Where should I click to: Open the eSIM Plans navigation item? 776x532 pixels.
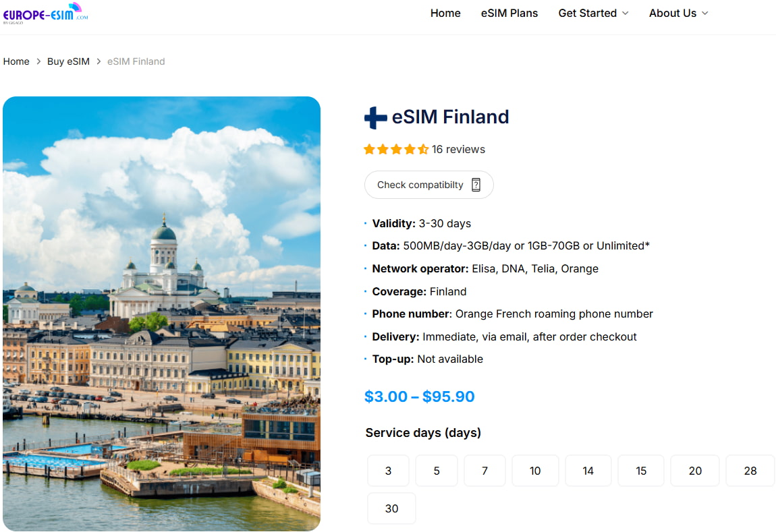pyautogui.click(x=509, y=13)
